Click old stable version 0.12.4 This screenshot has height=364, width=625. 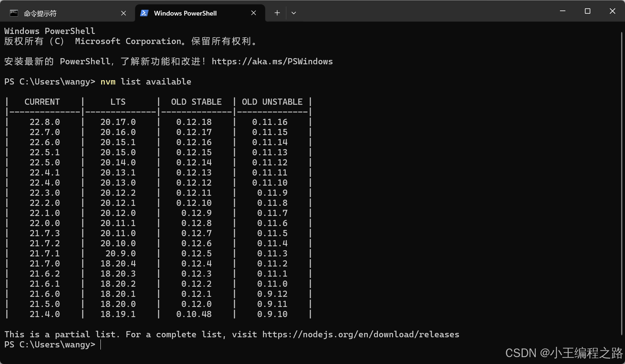click(197, 264)
